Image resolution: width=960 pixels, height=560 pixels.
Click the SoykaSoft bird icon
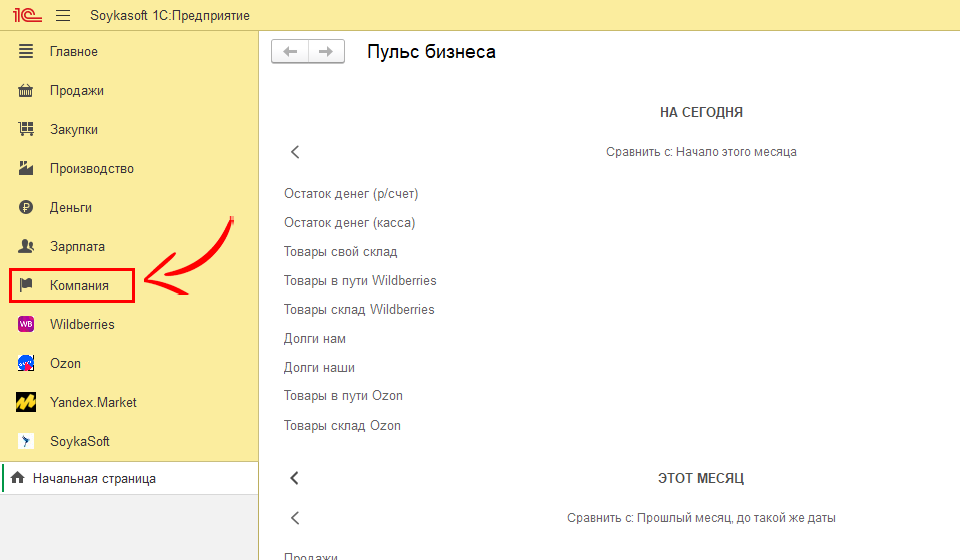point(27,441)
